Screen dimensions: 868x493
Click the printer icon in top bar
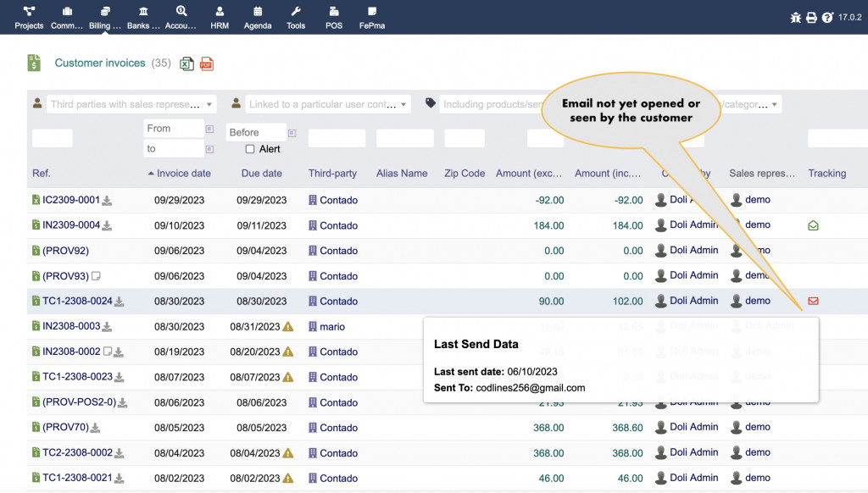[x=811, y=18]
